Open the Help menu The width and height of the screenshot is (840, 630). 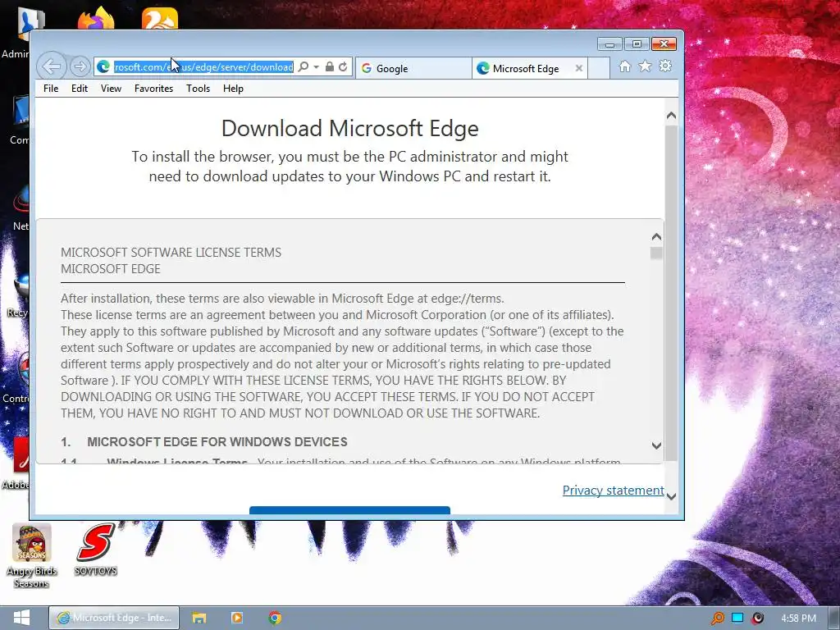(233, 89)
